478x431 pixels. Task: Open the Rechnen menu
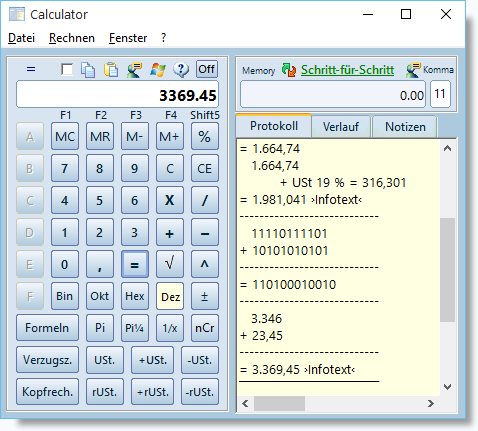point(72,38)
